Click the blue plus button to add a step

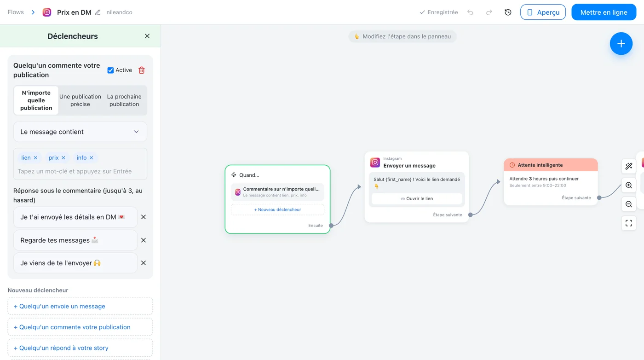coord(621,44)
